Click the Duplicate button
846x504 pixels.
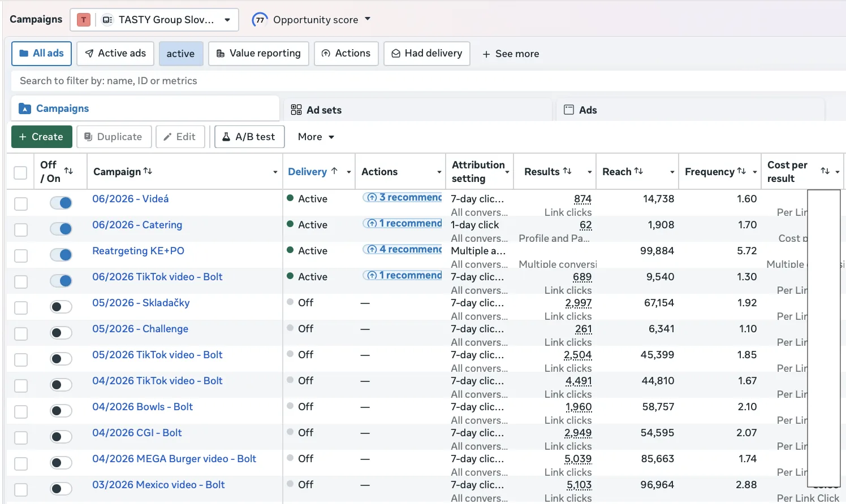(114, 137)
